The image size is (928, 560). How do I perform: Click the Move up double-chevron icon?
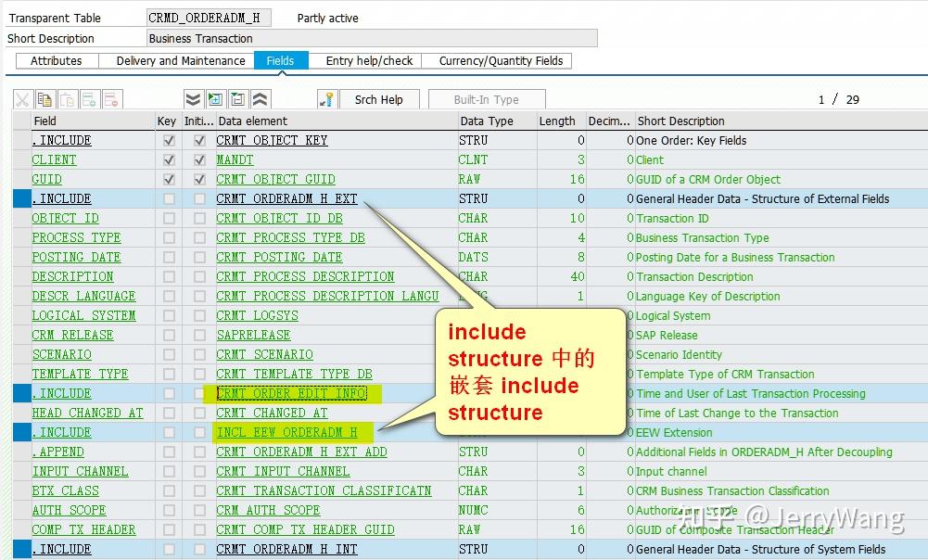pos(261,98)
